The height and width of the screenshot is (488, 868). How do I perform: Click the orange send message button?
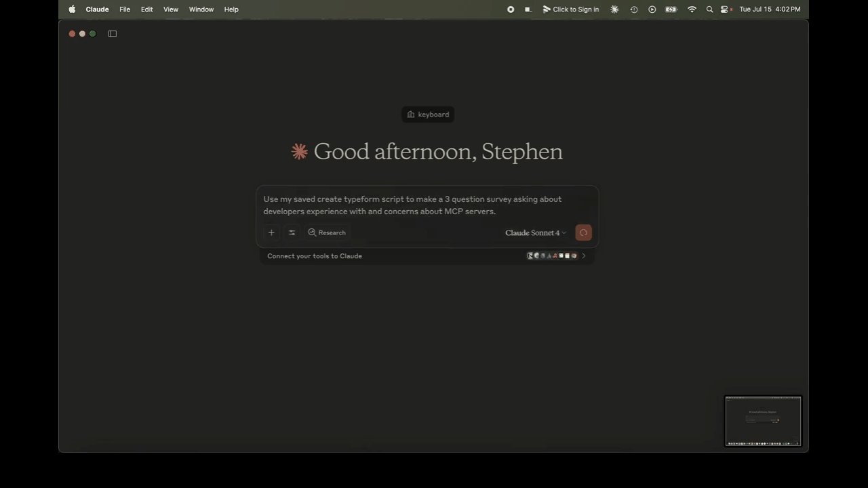click(x=583, y=232)
